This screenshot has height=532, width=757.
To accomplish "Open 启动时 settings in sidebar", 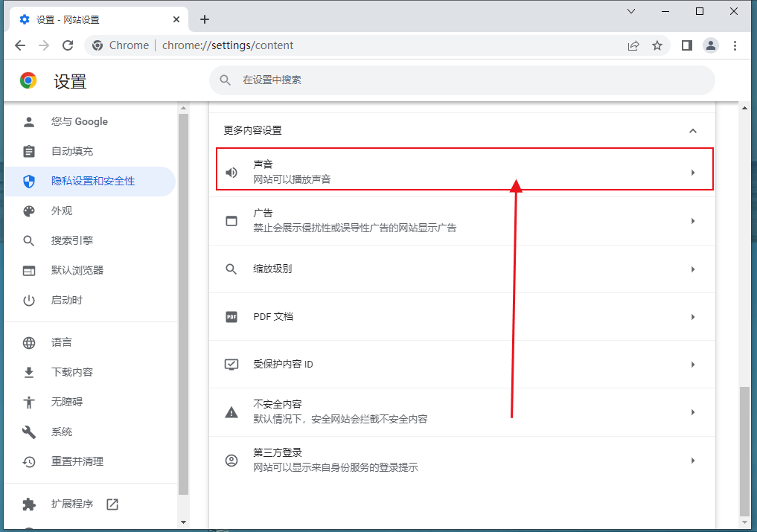I will [90, 301].
